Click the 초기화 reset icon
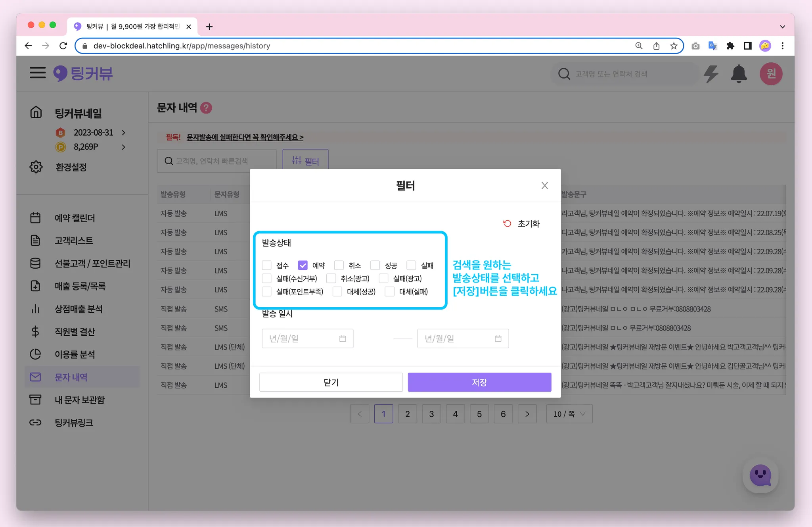This screenshot has height=527, width=812. (x=507, y=223)
